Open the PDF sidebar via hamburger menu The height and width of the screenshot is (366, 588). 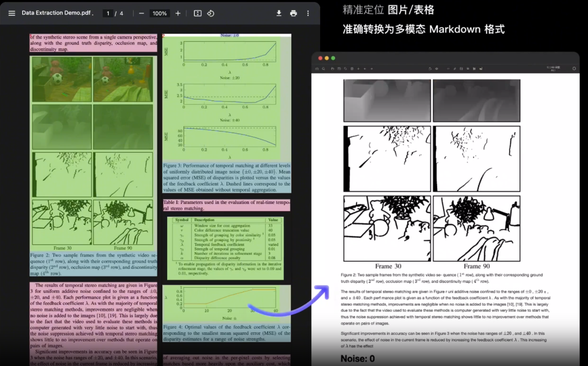tap(11, 13)
